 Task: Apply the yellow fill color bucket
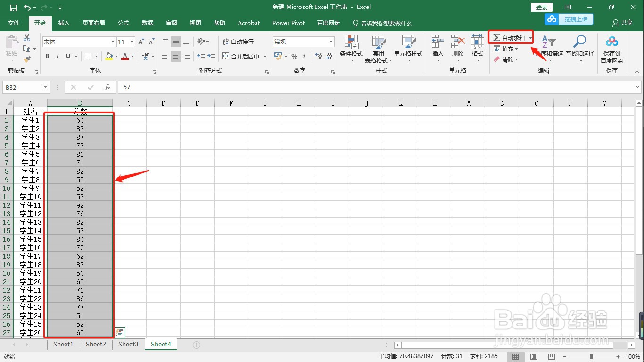109,56
